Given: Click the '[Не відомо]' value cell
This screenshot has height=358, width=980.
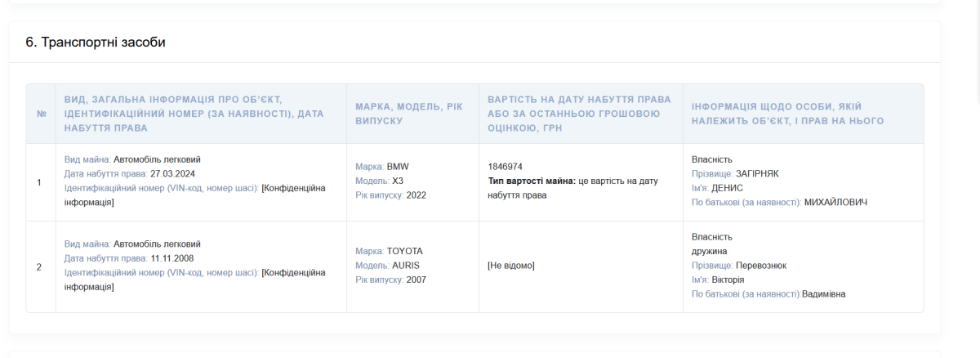Looking at the screenshot, I should coord(511,266).
